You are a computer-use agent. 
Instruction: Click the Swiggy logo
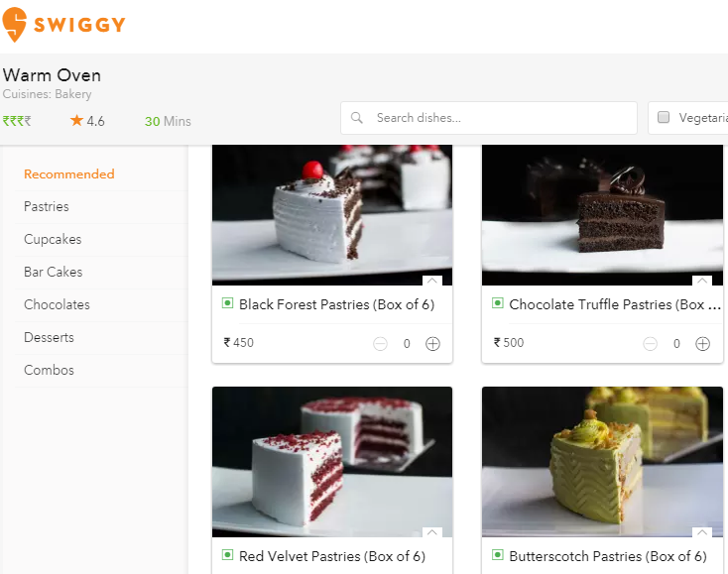(64, 25)
